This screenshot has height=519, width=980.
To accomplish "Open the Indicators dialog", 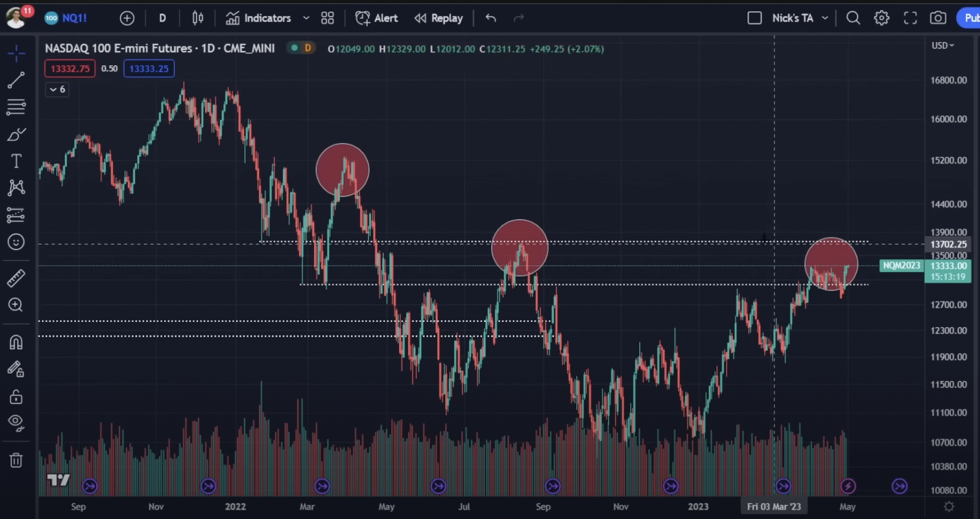I will point(258,18).
